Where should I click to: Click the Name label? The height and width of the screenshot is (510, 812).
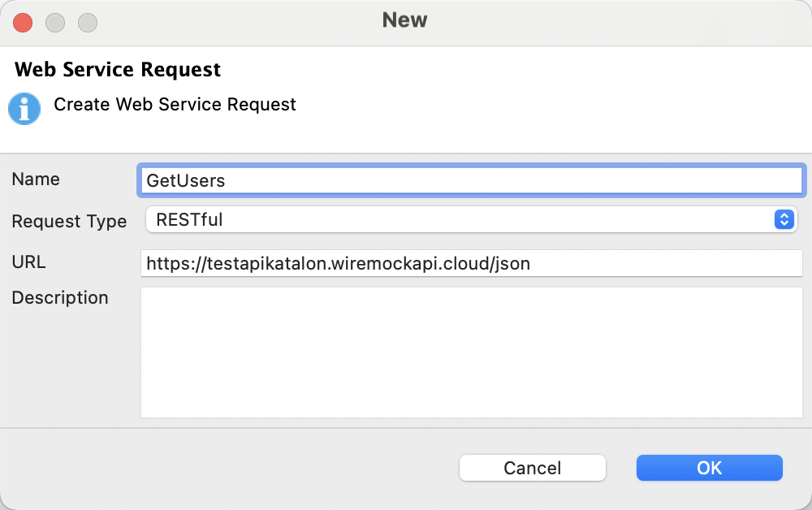tap(36, 179)
